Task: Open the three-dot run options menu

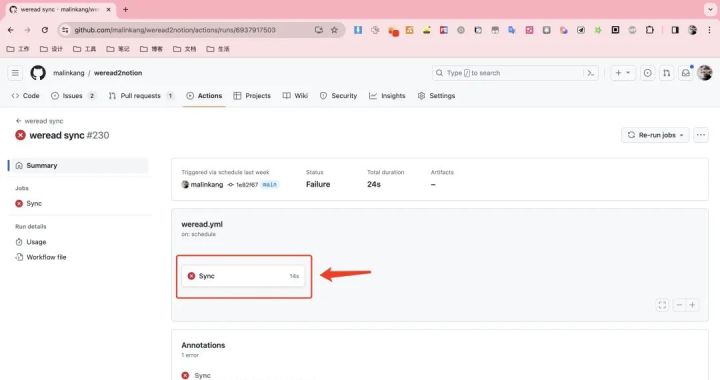Action: tap(701, 135)
